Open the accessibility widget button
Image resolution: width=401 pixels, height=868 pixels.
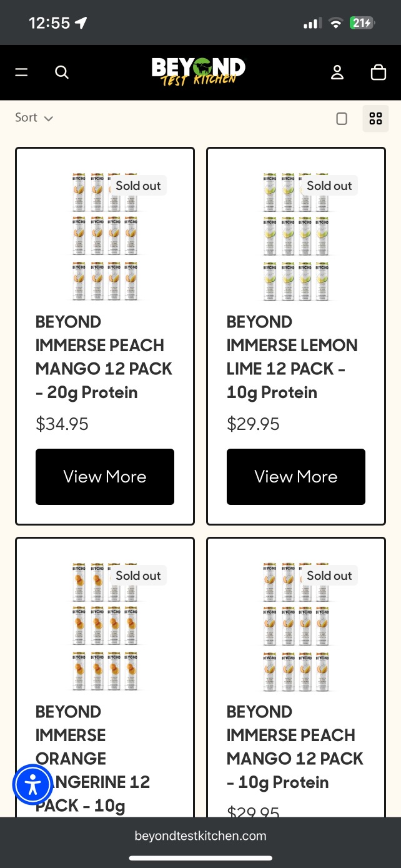33,784
